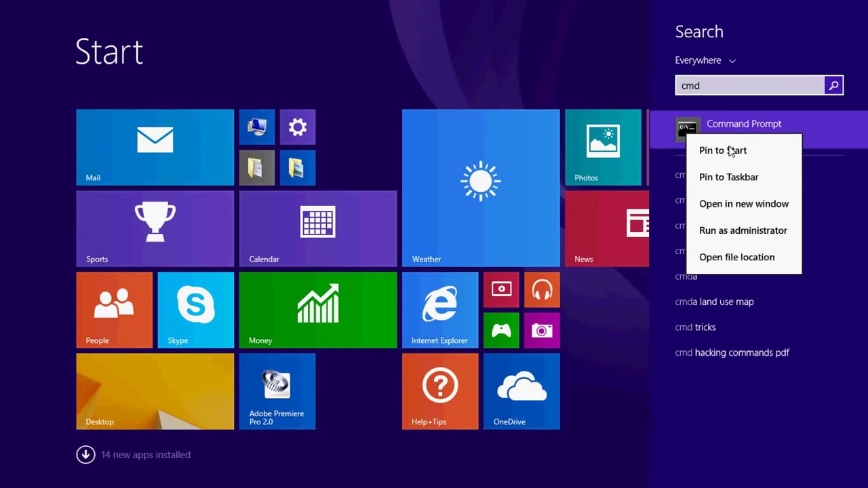Open the Mail tile
The height and width of the screenshot is (488, 868).
point(155,147)
